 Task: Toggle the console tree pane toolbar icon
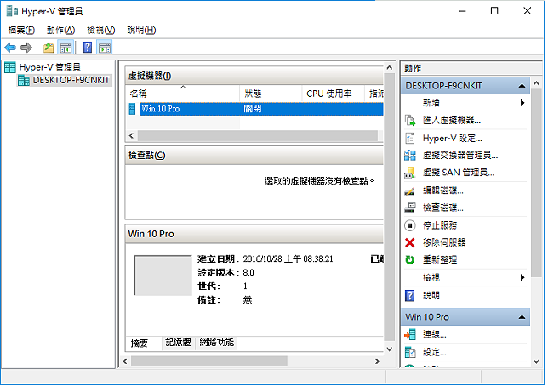(66, 48)
